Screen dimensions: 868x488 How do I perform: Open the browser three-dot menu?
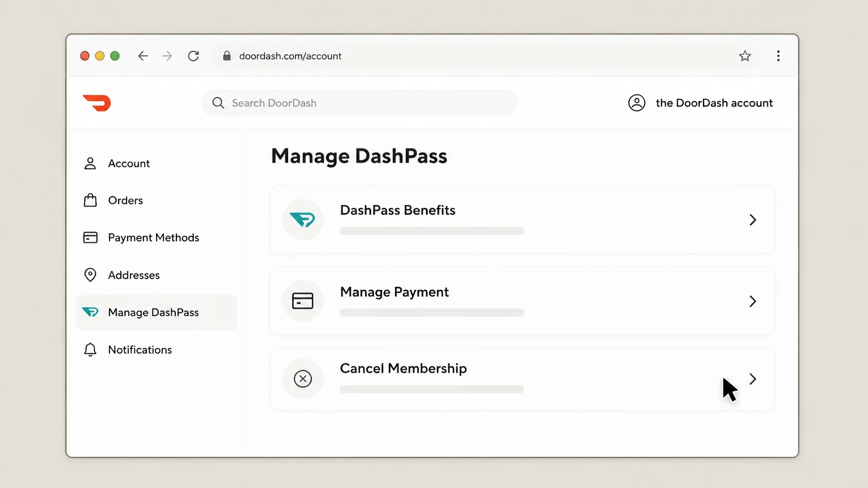tap(778, 56)
